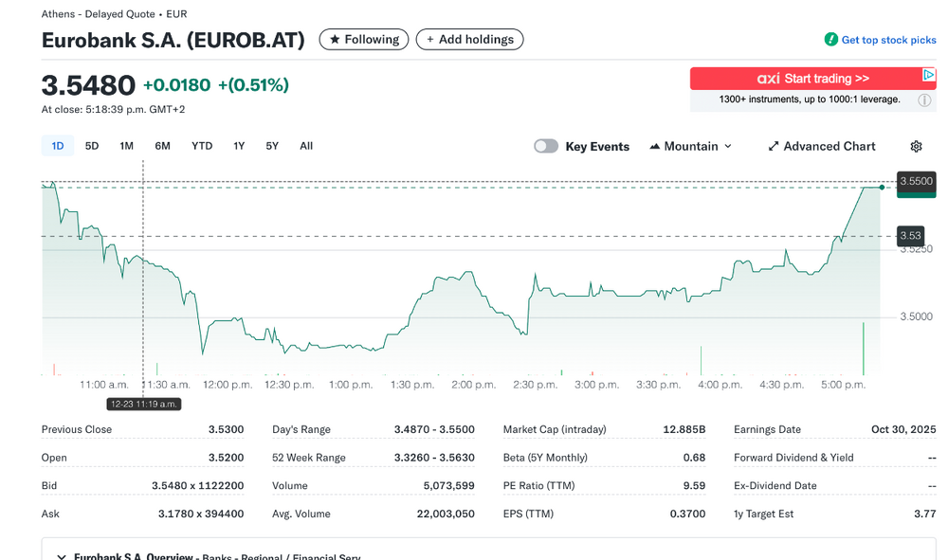Select the YTD range tab

[x=202, y=146]
